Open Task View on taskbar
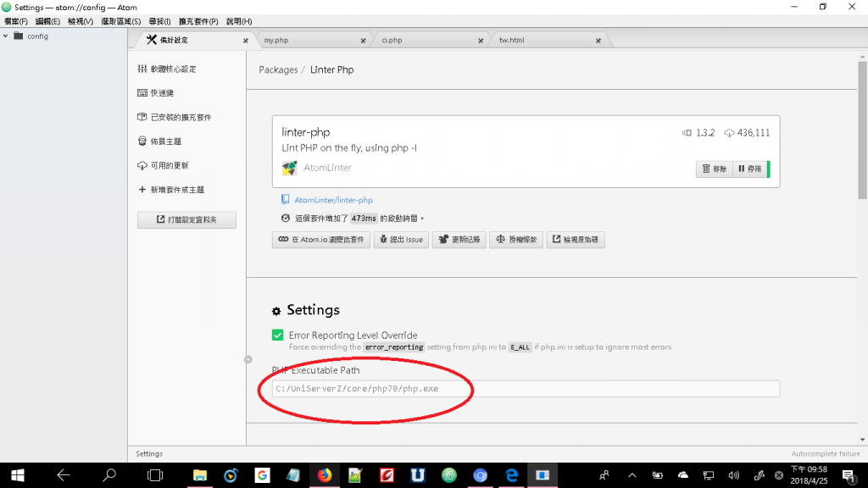Viewport: 868px width, 488px height. (x=155, y=475)
